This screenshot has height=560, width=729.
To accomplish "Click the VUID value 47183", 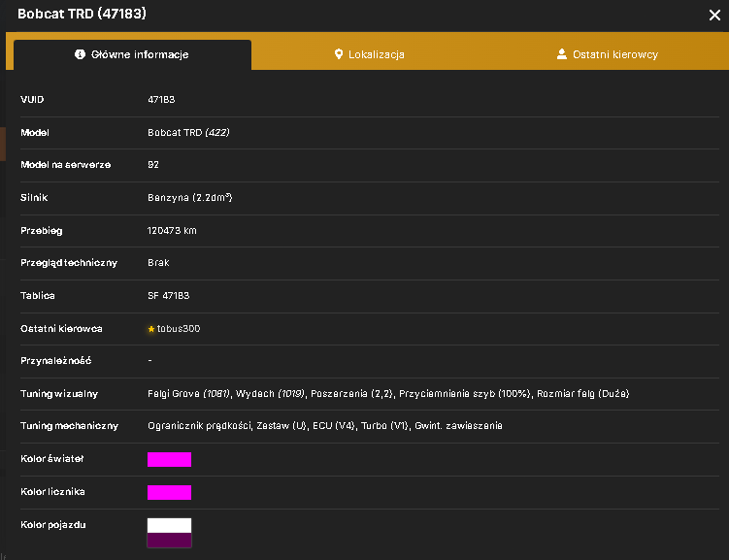I will click(161, 99).
